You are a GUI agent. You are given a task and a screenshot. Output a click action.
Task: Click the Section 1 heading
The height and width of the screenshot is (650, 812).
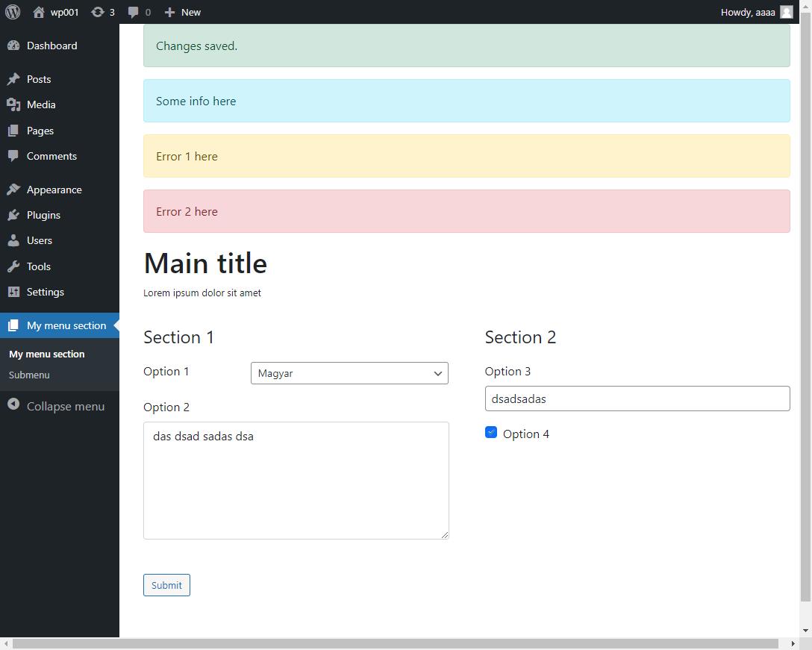coord(178,337)
